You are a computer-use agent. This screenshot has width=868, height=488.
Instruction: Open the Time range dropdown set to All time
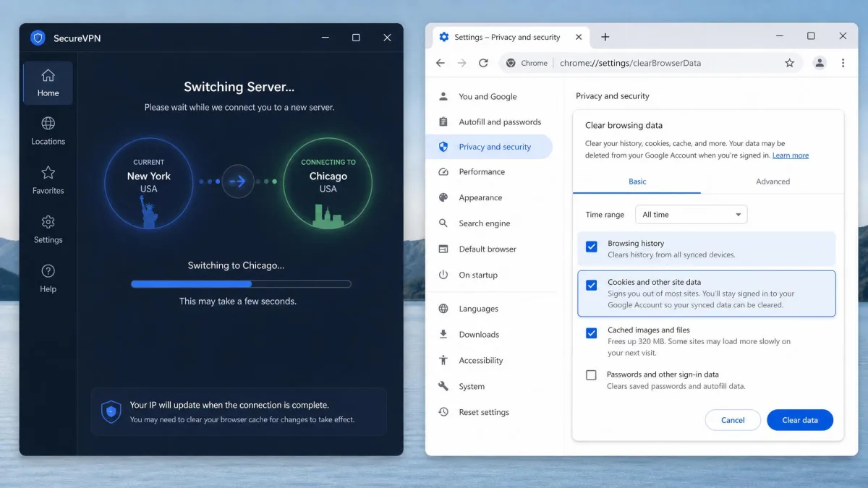[691, 215]
